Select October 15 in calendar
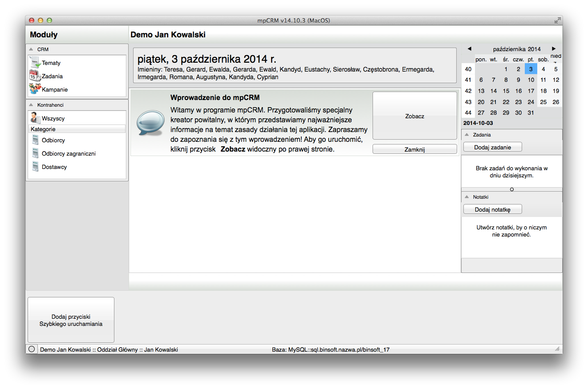The image size is (588, 389). click(x=506, y=91)
